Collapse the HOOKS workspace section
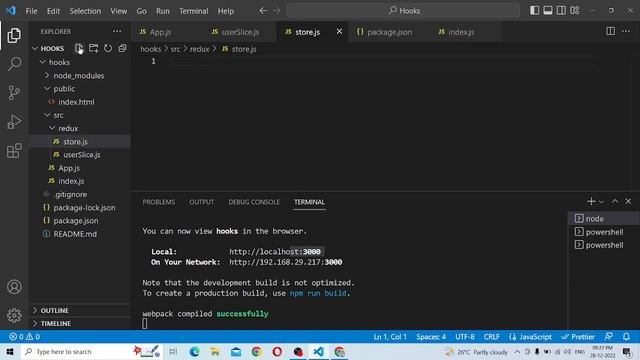This screenshot has height=360, width=640. point(35,49)
